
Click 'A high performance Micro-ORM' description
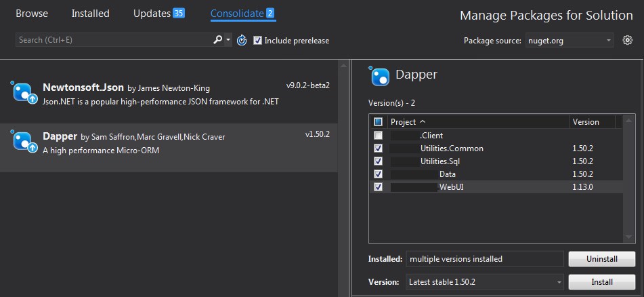click(101, 151)
